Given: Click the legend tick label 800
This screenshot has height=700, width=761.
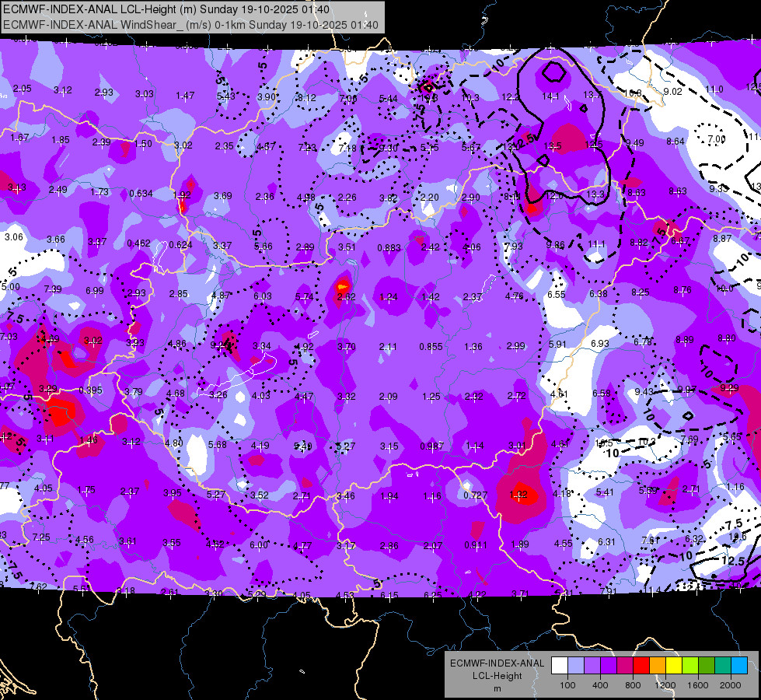Looking at the screenshot, I should (633, 685).
